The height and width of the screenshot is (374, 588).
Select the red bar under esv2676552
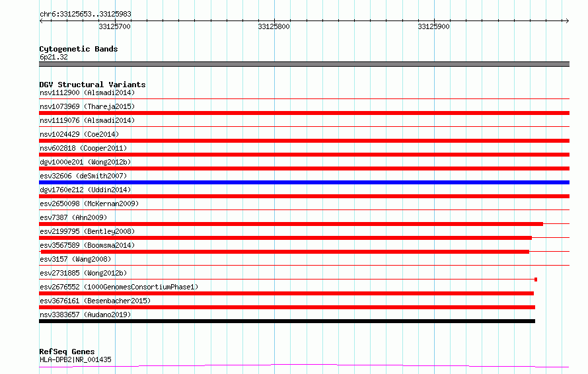pyautogui.click(x=286, y=293)
